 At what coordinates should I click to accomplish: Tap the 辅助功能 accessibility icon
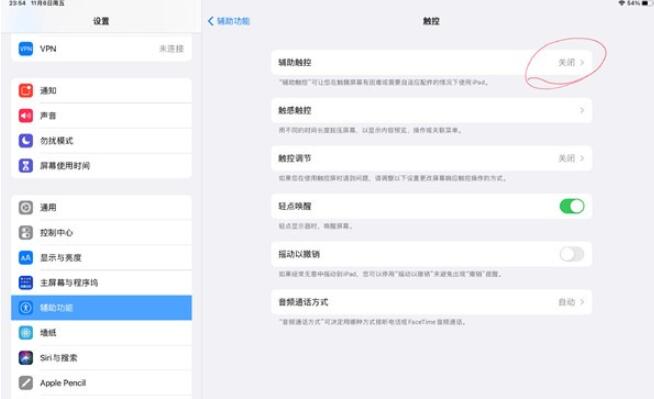pyautogui.click(x=25, y=308)
